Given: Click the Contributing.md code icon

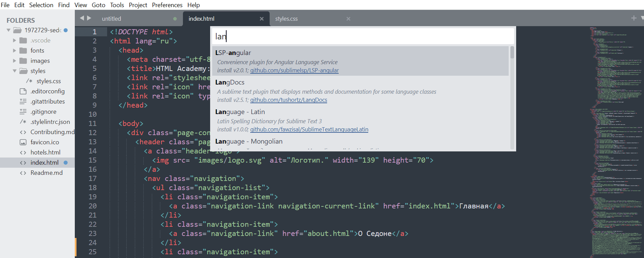Looking at the screenshot, I should tap(23, 132).
